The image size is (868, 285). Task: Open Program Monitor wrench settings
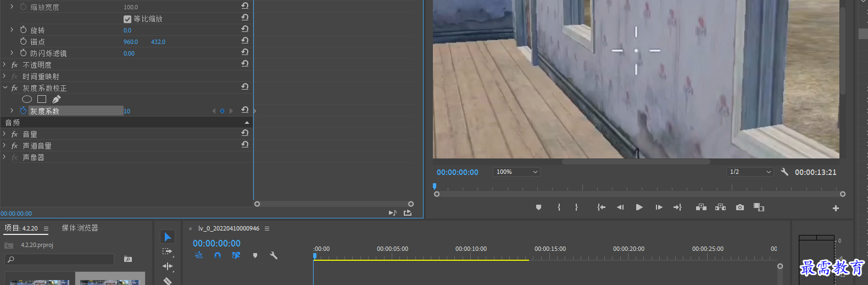784,172
